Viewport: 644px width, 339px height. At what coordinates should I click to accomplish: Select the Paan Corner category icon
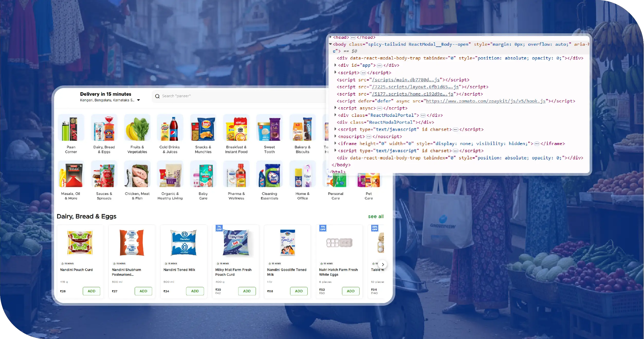pyautogui.click(x=71, y=128)
